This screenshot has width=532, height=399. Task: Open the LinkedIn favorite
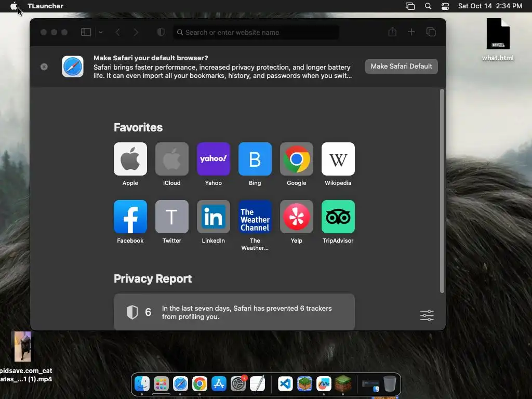pyautogui.click(x=214, y=217)
